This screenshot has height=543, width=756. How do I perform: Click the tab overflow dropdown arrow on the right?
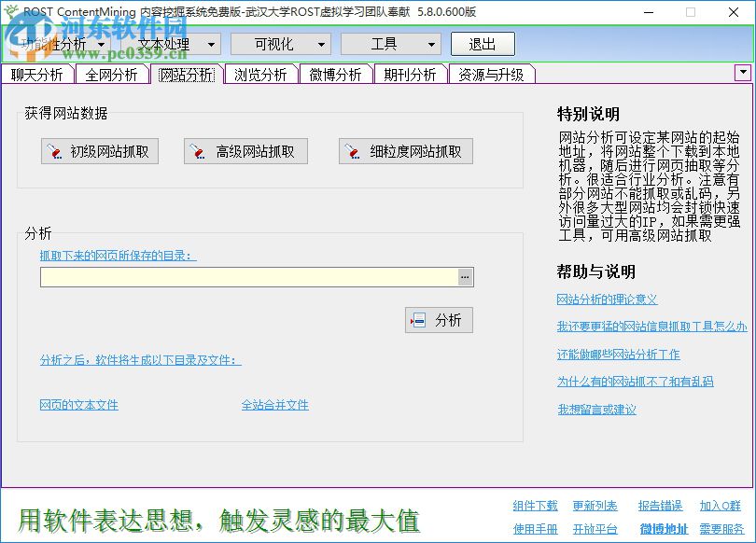pyautogui.click(x=741, y=72)
